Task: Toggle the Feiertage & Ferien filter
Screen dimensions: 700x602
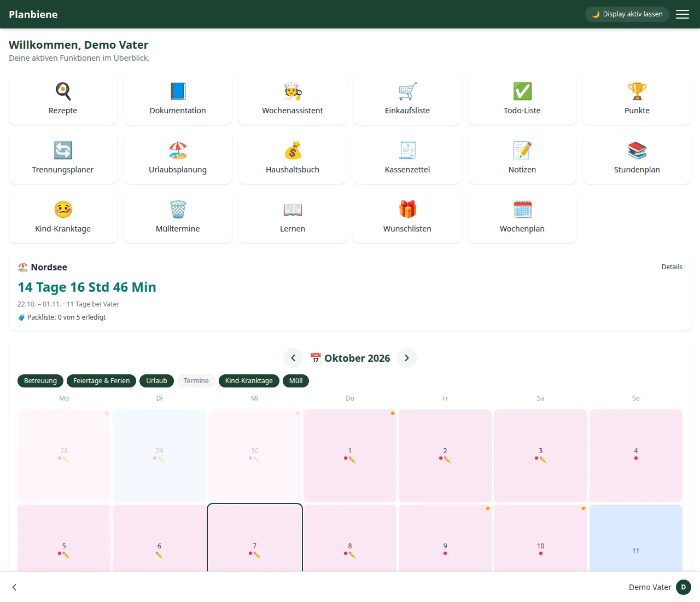Action: (x=101, y=381)
